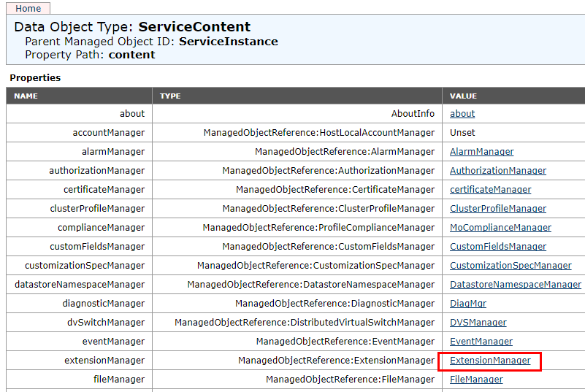This screenshot has width=585, height=392.
Task: Open the FileManager link
Action: 476,380
